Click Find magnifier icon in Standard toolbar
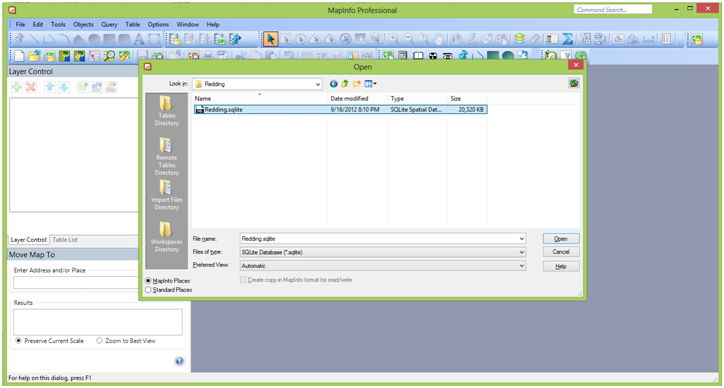The image size is (724, 388). coord(109,56)
